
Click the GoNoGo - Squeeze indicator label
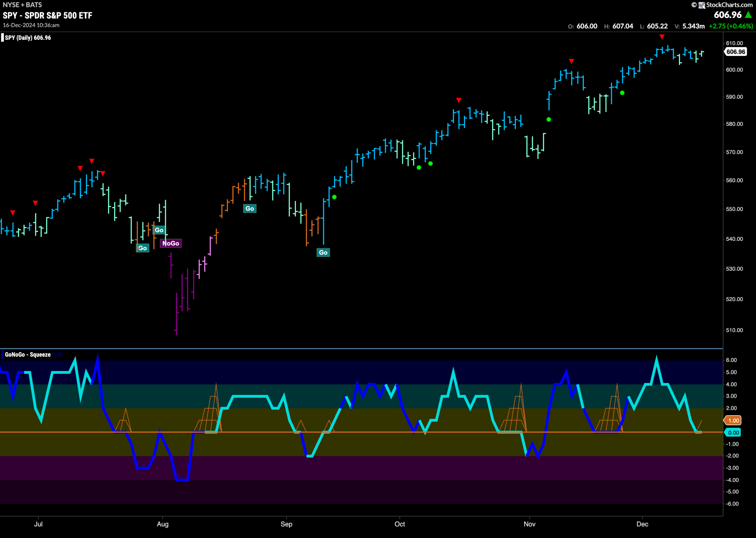click(x=28, y=355)
